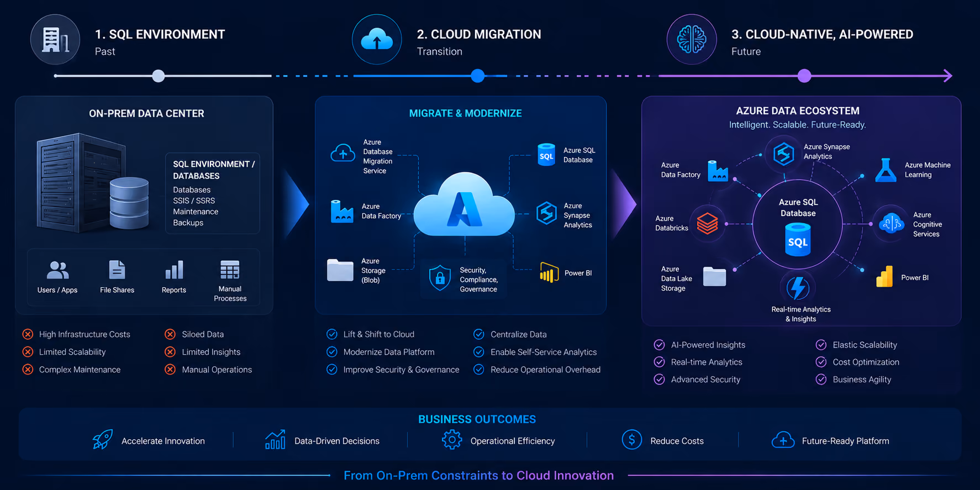Click Azure Data Factory icon in Migrate panel
The image size is (980, 490).
(x=342, y=212)
